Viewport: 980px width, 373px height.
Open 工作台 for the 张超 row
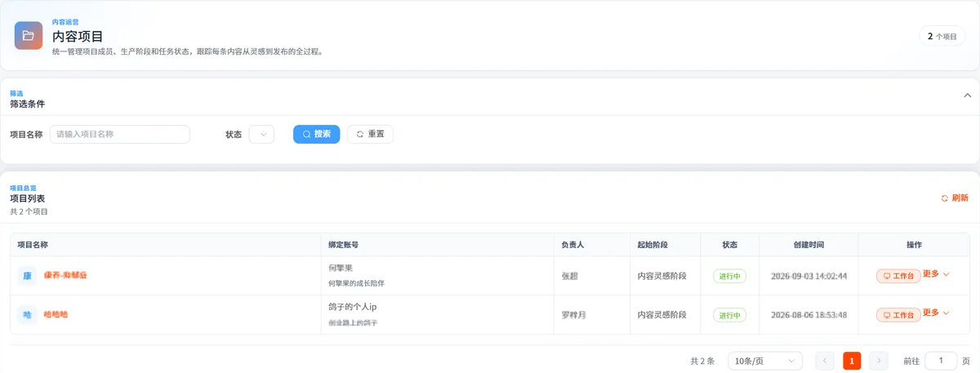coord(898,276)
